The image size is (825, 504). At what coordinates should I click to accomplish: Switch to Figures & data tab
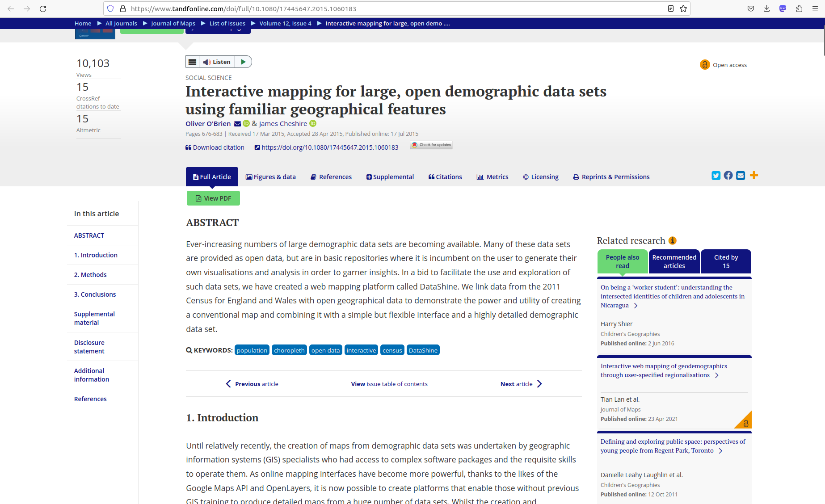(x=271, y=177)
